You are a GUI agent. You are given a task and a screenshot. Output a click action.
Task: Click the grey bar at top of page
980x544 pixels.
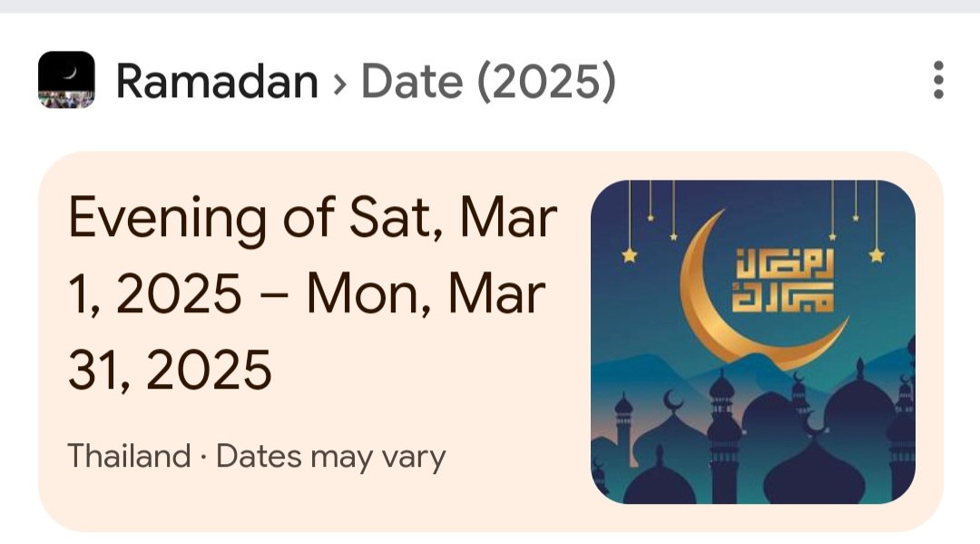click(x=490, y=6)
